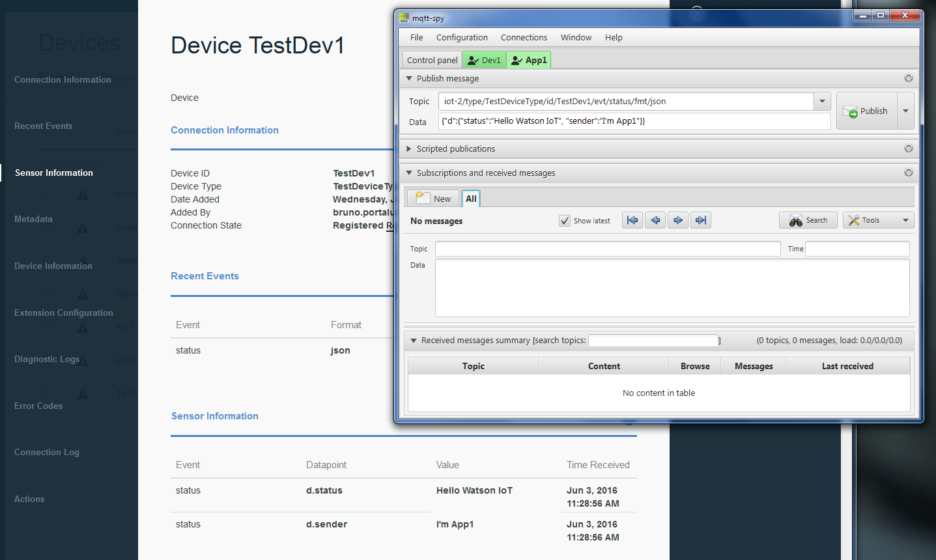Sort summary table by Messages column
This screenshot has height=560, width=936.
point(754,366)
